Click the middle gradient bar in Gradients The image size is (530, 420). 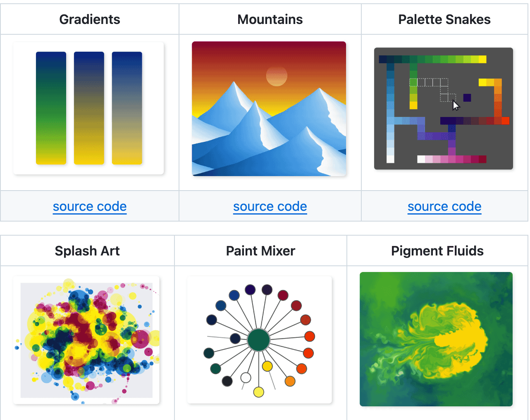tap(89, 108)
